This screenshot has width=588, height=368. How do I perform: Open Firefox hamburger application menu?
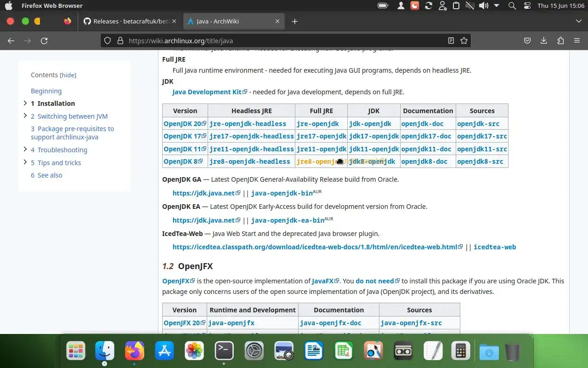577,40
